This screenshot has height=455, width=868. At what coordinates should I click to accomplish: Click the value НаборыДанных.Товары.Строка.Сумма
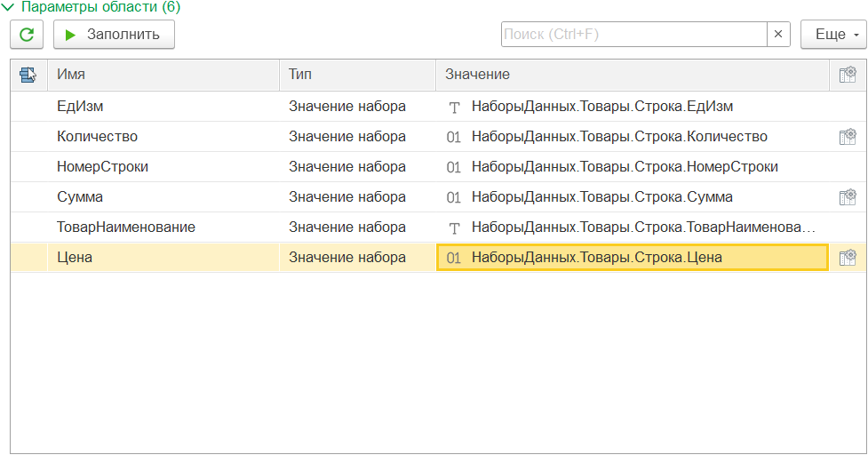click(602, 197)
